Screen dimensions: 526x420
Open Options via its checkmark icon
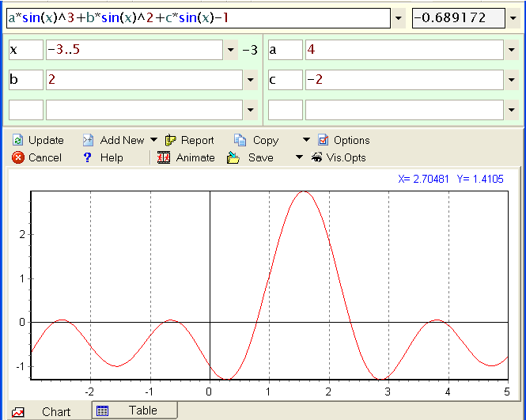pos(323,140)
